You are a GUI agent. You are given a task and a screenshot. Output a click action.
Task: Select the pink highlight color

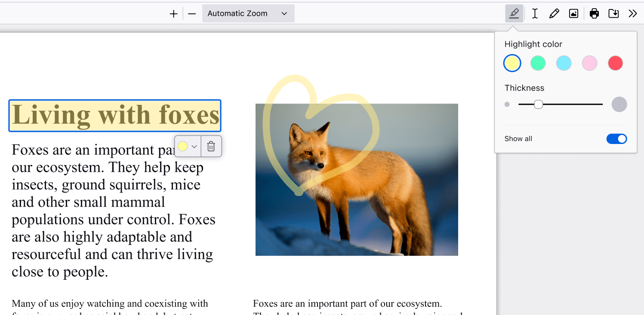click(x=589, y=63)
